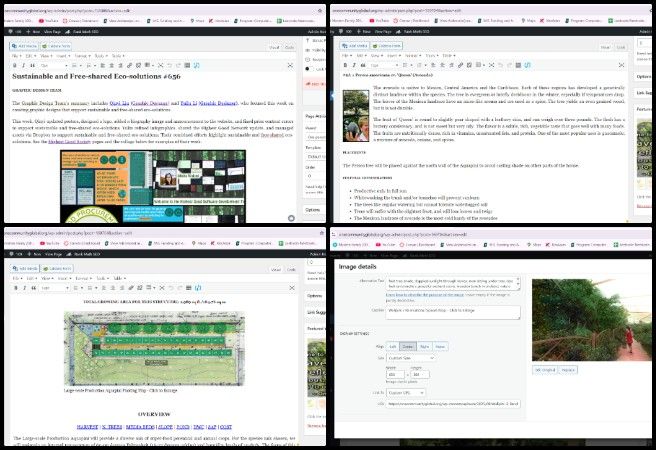Select Left alignment in Image details

391,347
